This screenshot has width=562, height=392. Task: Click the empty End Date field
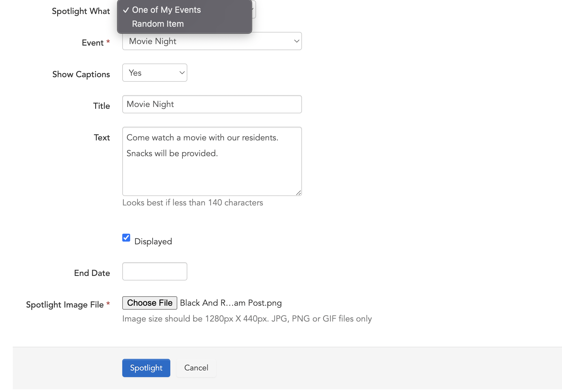point(154,271)
